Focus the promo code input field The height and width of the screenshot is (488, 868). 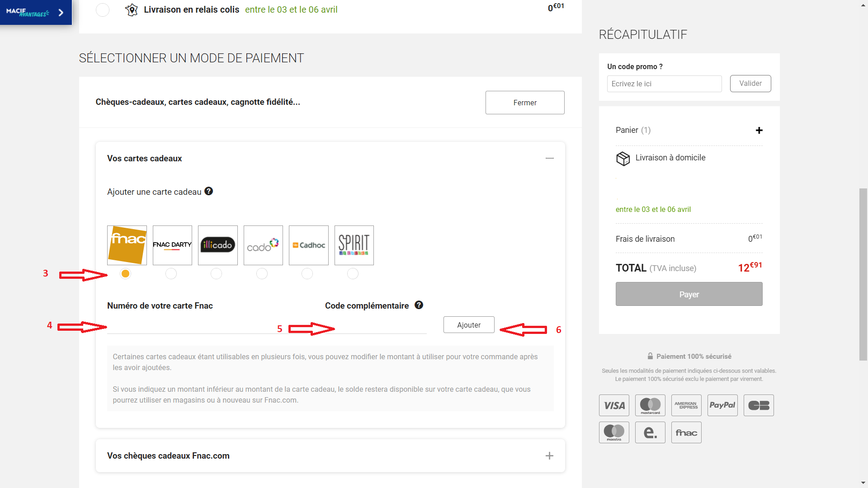(665, 84)
